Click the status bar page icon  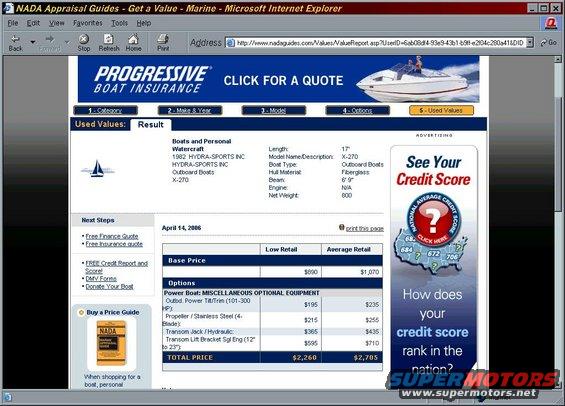click(x=8, y=397)
